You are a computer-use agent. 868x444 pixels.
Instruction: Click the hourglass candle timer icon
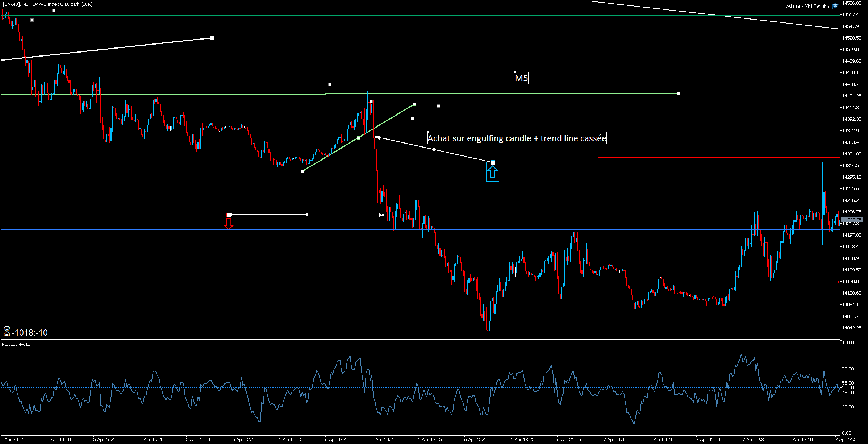tap(7, 331)
